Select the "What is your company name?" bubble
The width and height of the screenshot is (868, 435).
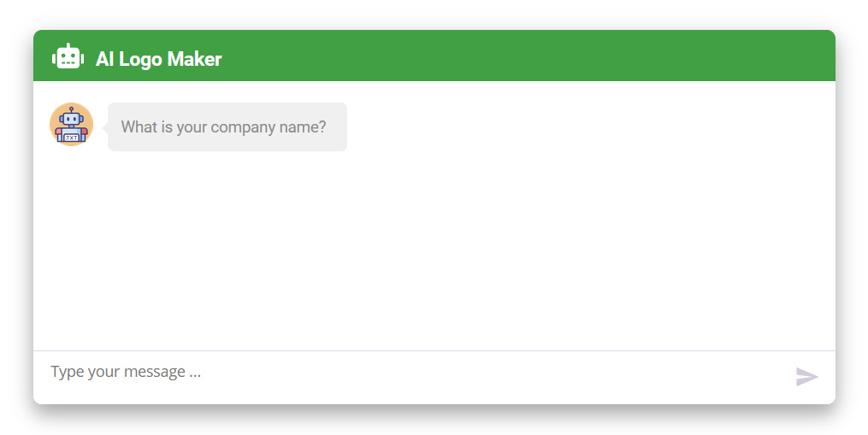227,127
